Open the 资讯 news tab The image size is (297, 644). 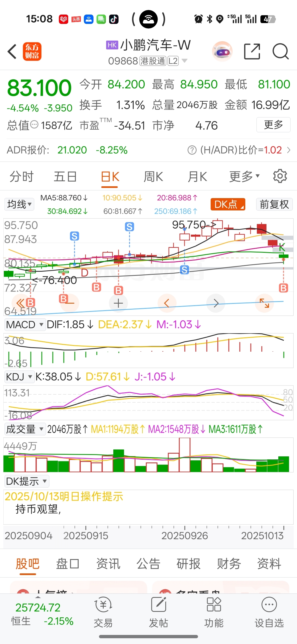[108, 564]
